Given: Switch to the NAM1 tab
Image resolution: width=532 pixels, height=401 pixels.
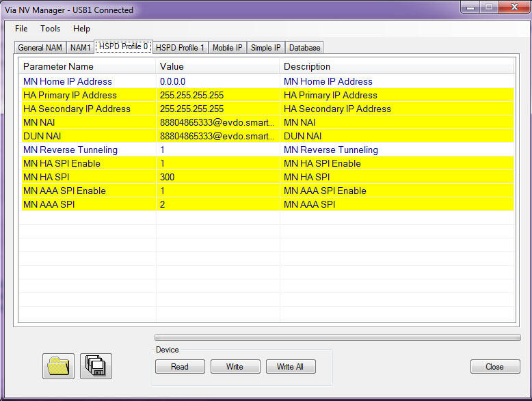Looking at the screenshot, I should pyautogui.click(x=81, y=48).
